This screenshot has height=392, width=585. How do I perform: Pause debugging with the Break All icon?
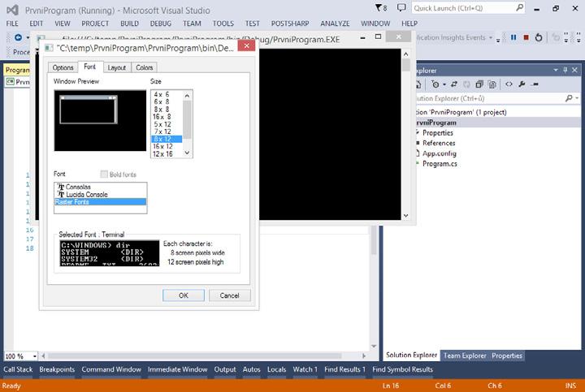click(513, 37)
